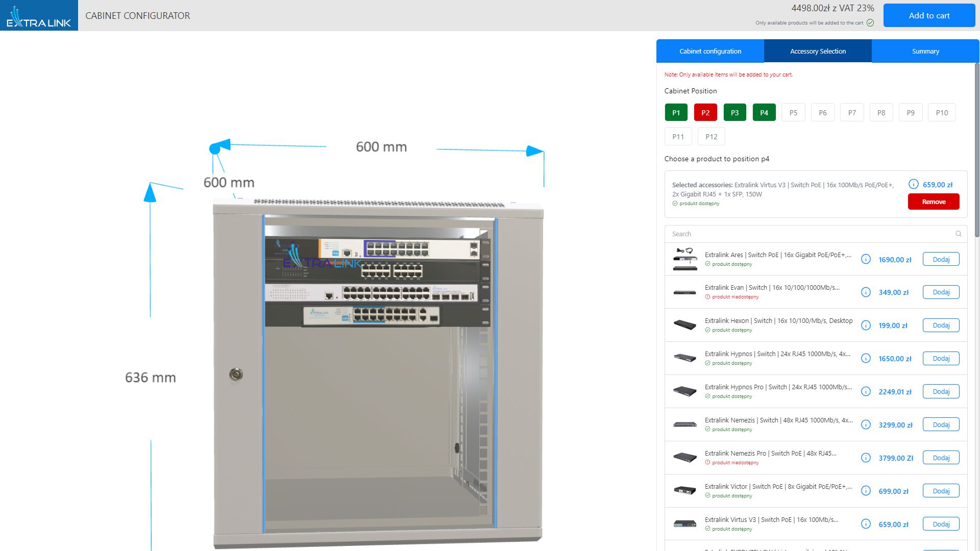
Task: Select red cabinet position P2
Action: 705,113
